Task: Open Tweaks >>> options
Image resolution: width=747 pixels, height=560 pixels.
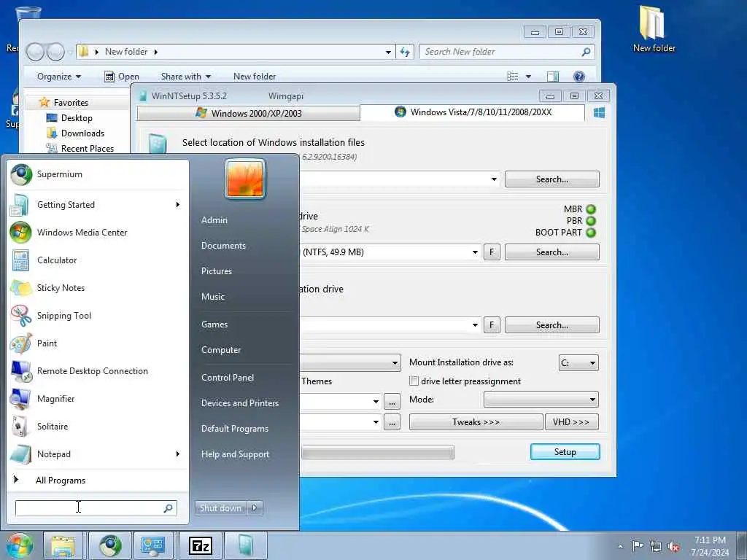Action: coord(476,422)
